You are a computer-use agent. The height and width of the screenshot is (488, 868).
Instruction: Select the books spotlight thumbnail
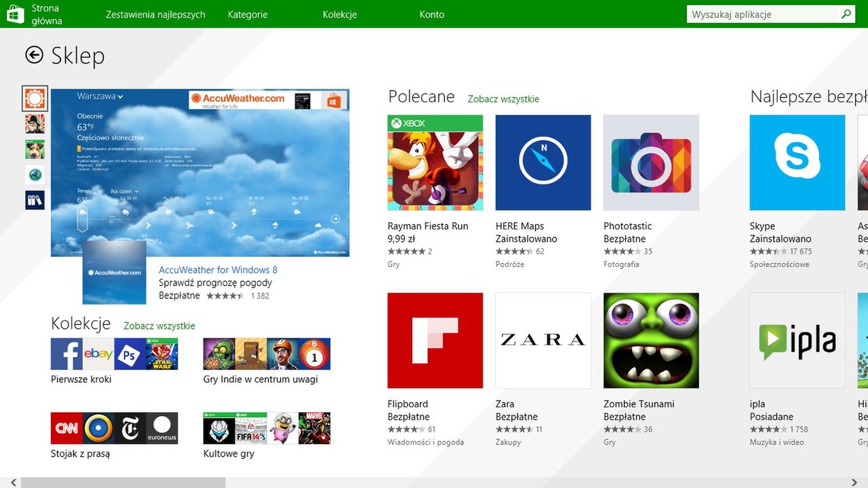35,200
